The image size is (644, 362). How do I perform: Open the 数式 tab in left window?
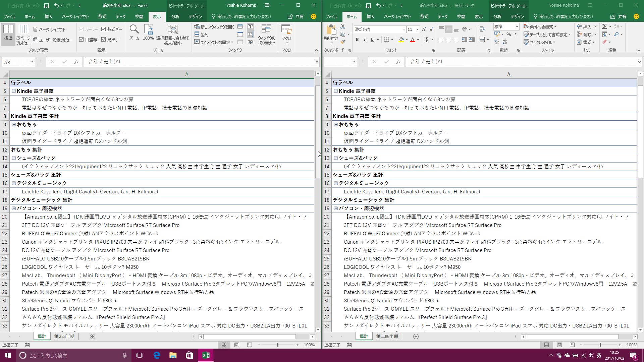coord(102,16)
